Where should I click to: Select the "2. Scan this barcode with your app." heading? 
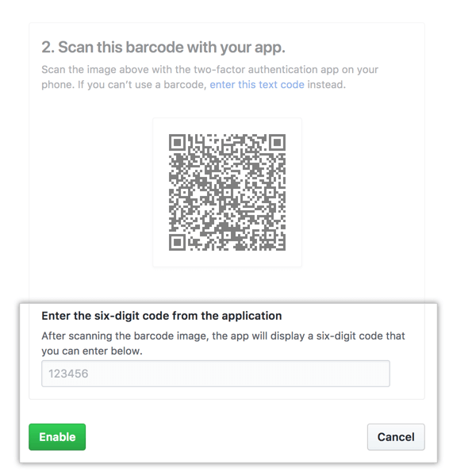pos(163,47)
